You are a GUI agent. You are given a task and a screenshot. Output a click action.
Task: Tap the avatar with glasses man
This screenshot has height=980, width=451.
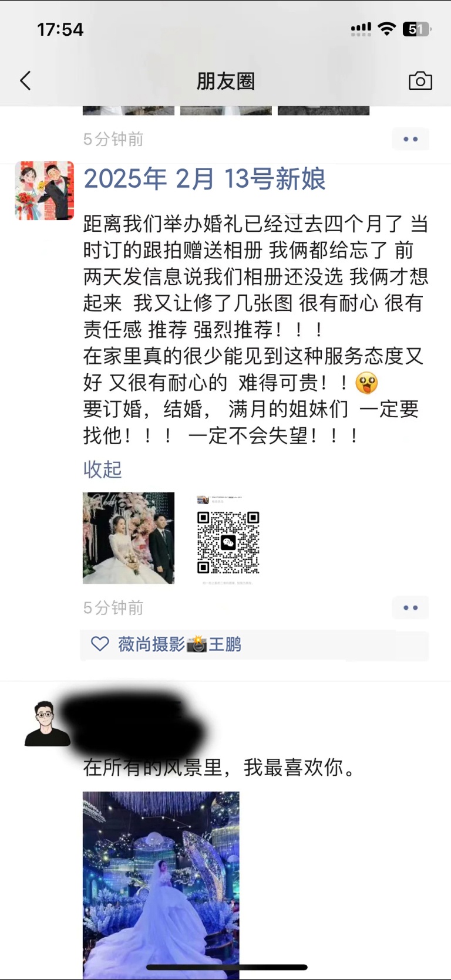(47, 723)
